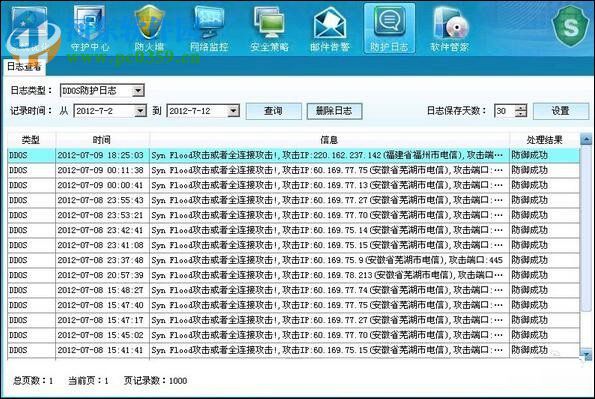The height and width of the screenshot is (399, 595).
Task: Switch to the 日志查看 tab
Action: coord(24,67)
